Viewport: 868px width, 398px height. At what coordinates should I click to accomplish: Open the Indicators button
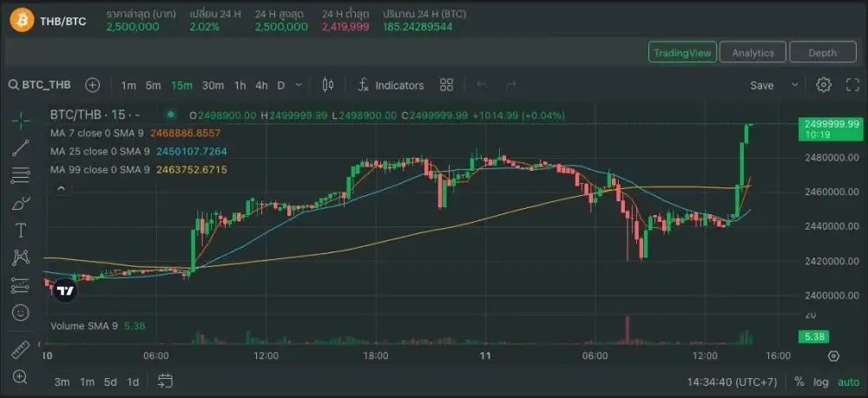pos(391,85)
